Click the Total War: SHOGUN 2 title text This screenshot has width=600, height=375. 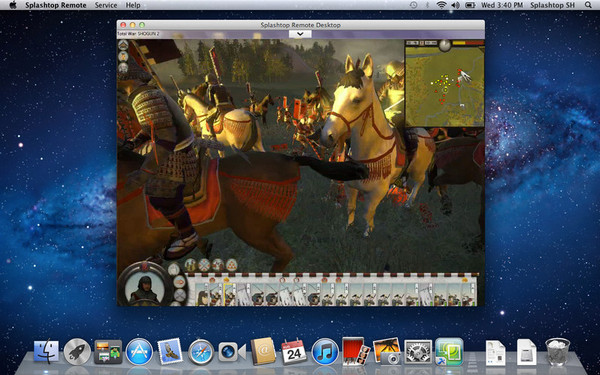coord(139,34)
